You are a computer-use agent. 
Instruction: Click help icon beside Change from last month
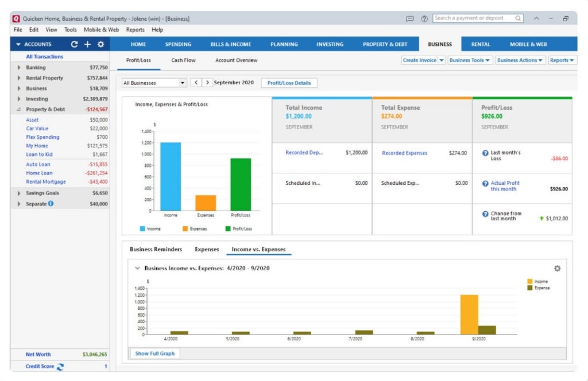coord(485,214)
